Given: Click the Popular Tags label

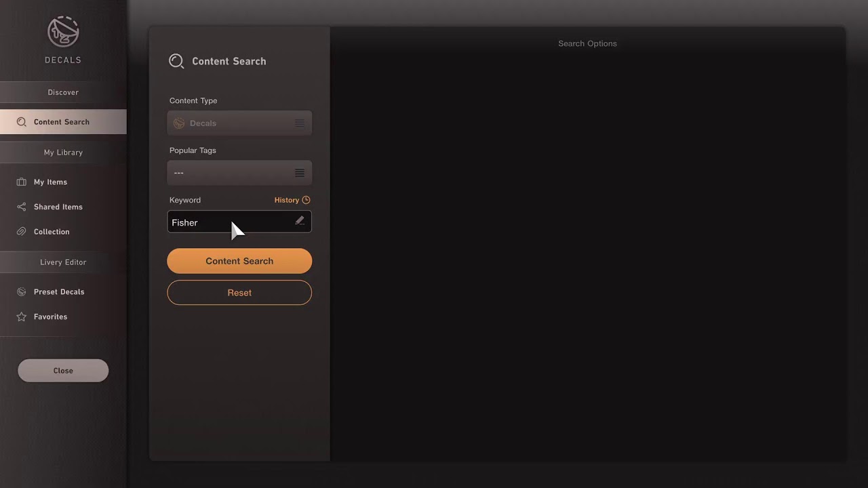Looking at the screenshot, I should click(x=193, y=150).
